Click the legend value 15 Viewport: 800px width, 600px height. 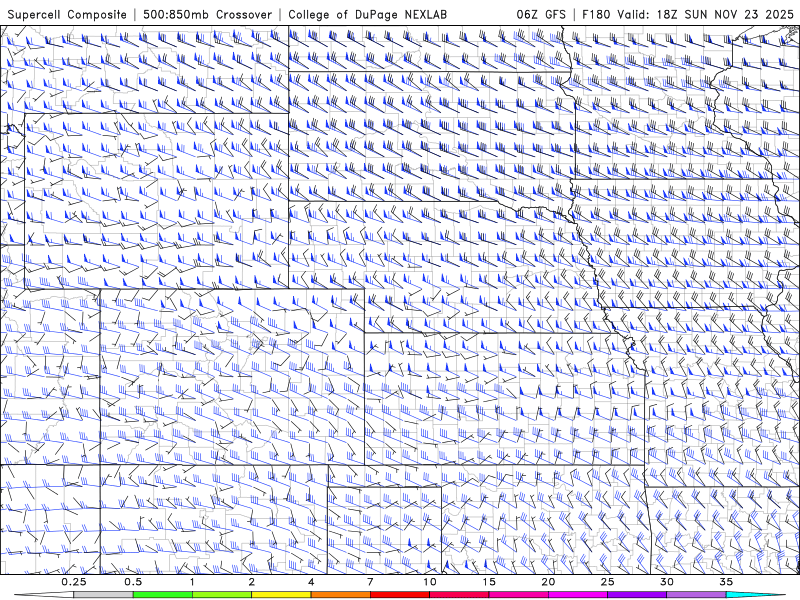(489, 582)
